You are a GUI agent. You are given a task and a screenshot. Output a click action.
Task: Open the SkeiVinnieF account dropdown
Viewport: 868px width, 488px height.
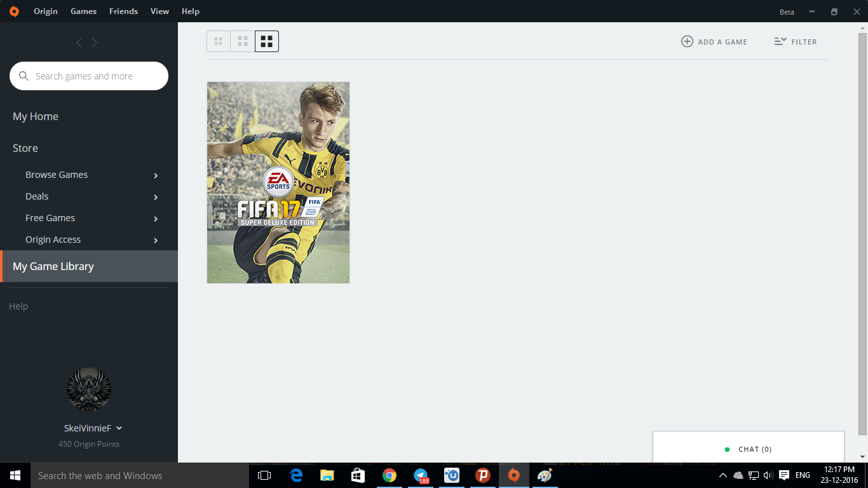93,428
